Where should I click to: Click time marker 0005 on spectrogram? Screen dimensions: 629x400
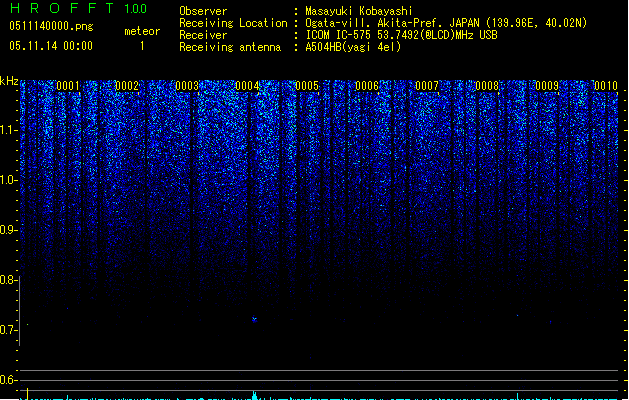[307, 86]
